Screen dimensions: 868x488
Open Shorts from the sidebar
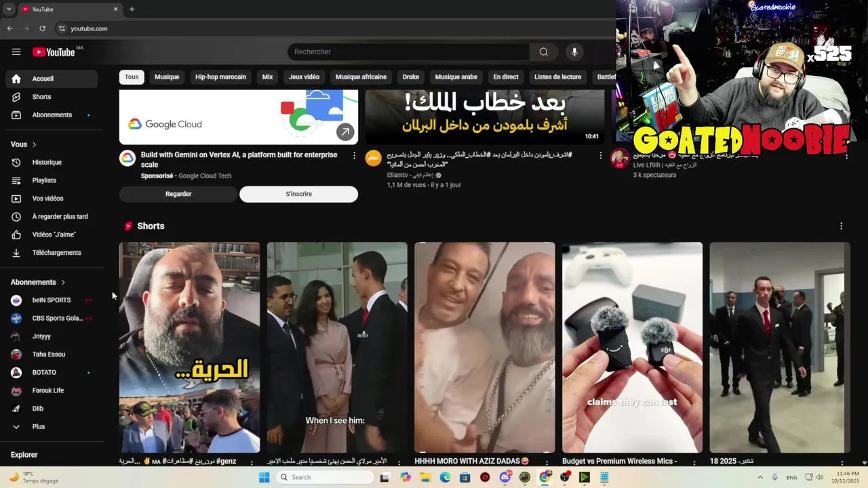(x=52, y=97)
